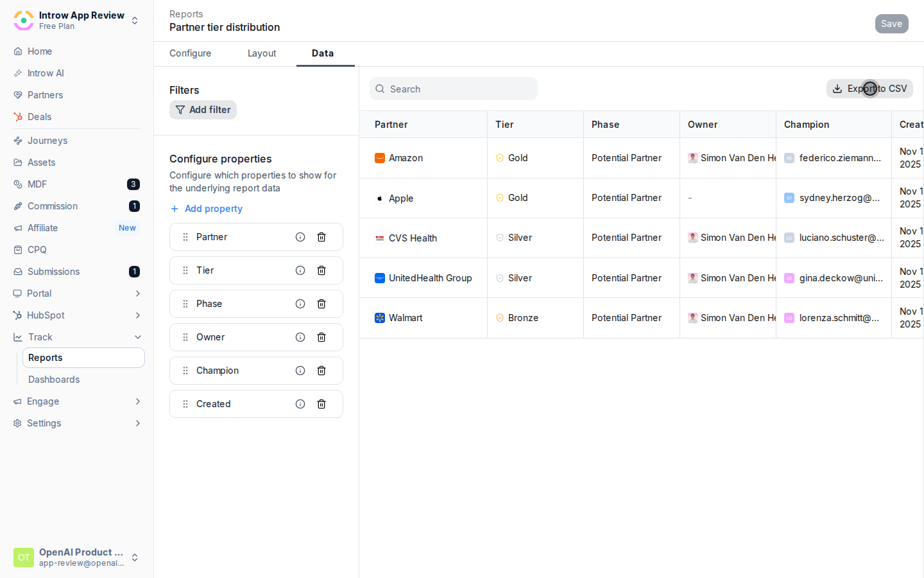Viewport: 924px width, 578px height.
Task: Grab the Partner property drag handle
Action: 185,237
